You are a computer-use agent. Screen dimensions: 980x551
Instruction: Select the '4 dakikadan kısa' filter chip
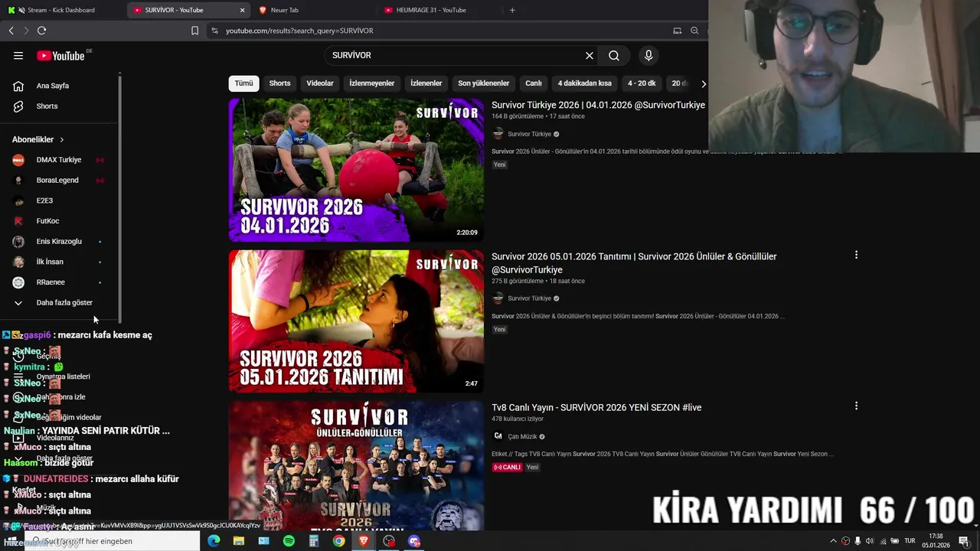(x=585, y=83)
